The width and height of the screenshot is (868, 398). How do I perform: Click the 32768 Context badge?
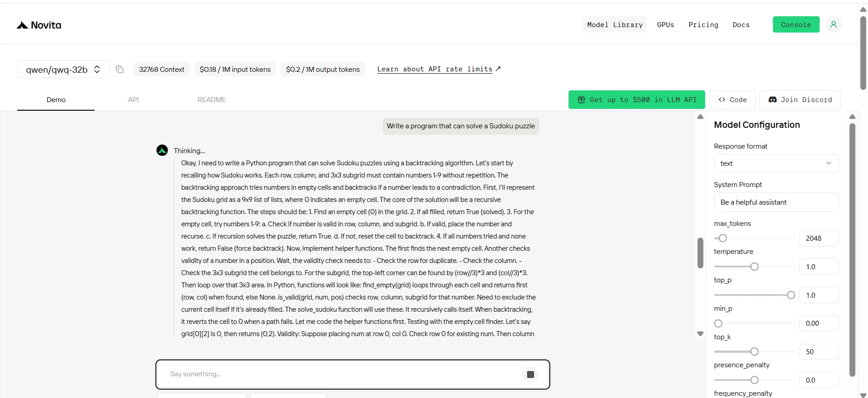point(161,69)
